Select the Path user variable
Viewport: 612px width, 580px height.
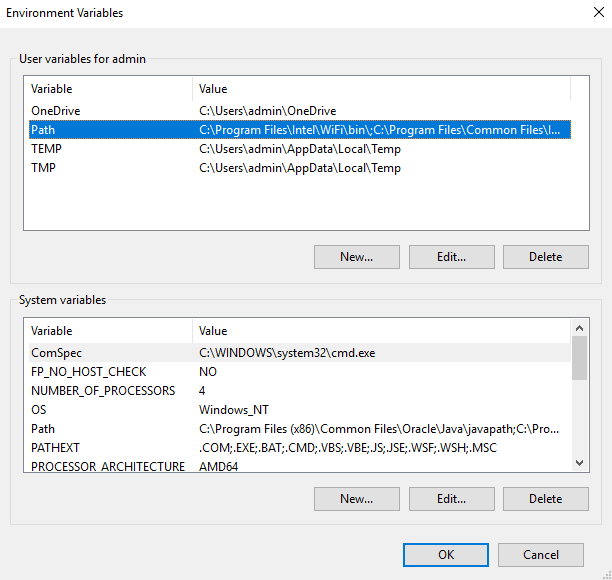[x=44, y=130]
